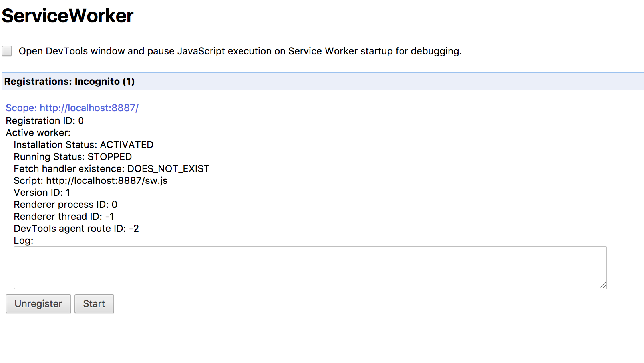Click the ServiceWorker page heading
This screenshot has width=644, height=363.
68,16
